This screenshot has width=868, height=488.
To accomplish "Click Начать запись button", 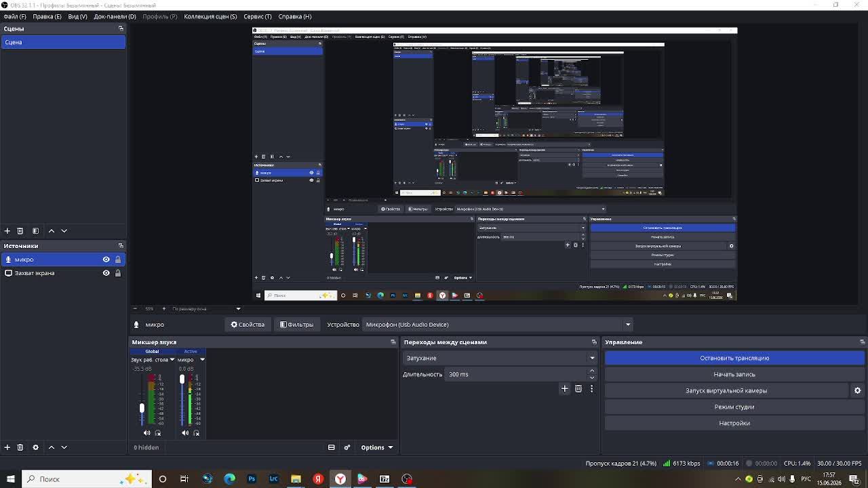I will click(x=734, y=374).
